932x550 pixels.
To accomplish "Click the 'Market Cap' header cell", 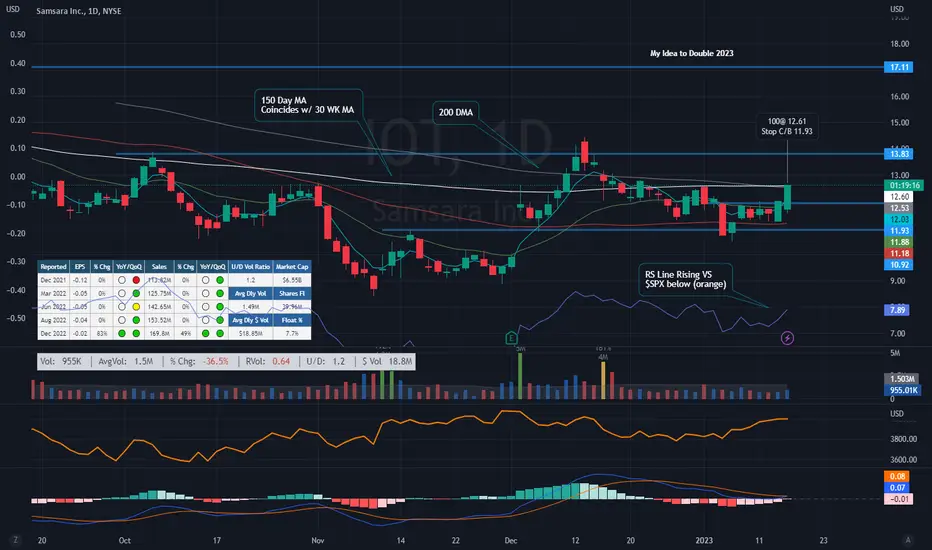I will tap(292, 267).
